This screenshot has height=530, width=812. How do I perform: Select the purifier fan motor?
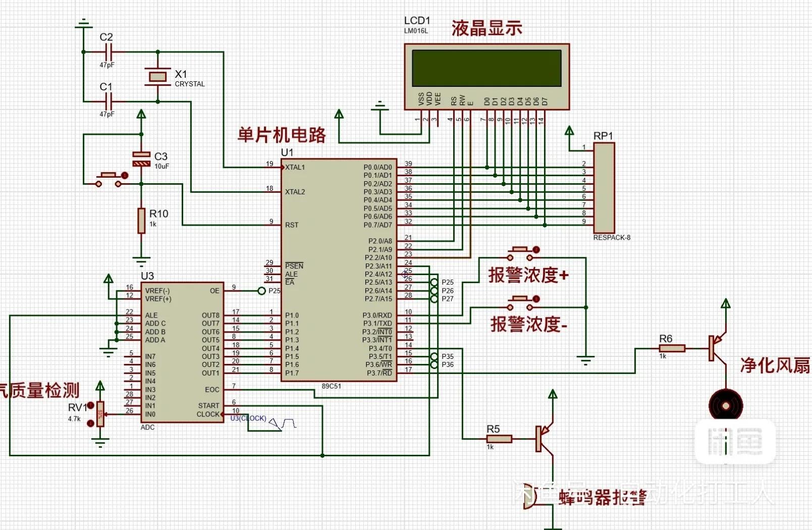point(726,405)
